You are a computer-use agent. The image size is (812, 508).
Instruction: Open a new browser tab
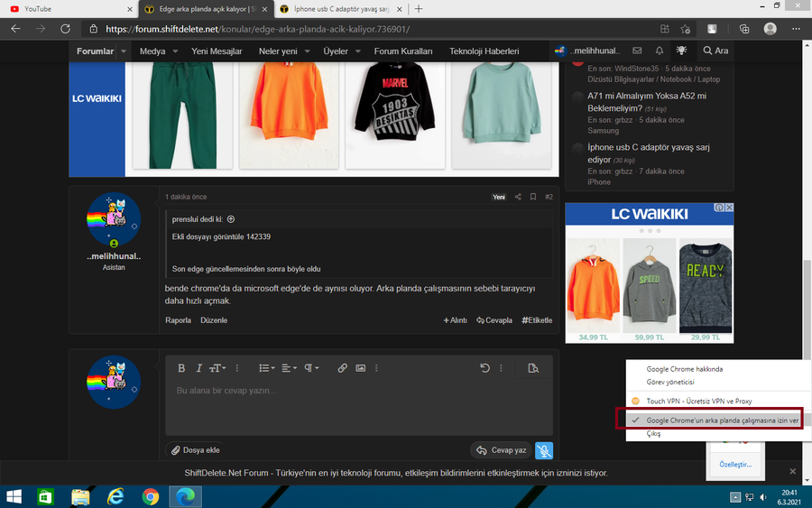419,9
